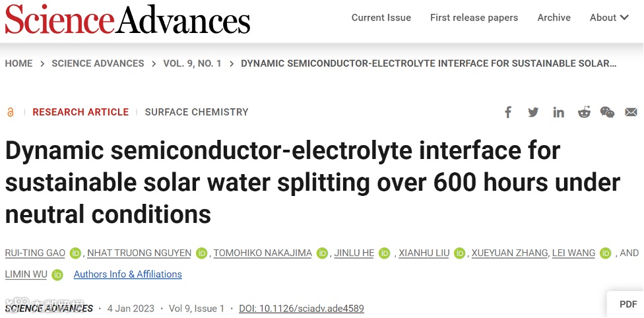This screenshot has width=644, height=318.
Task: Open the DOI 10.1126/sciadv.ade4589 link
Action: [301, 308]
